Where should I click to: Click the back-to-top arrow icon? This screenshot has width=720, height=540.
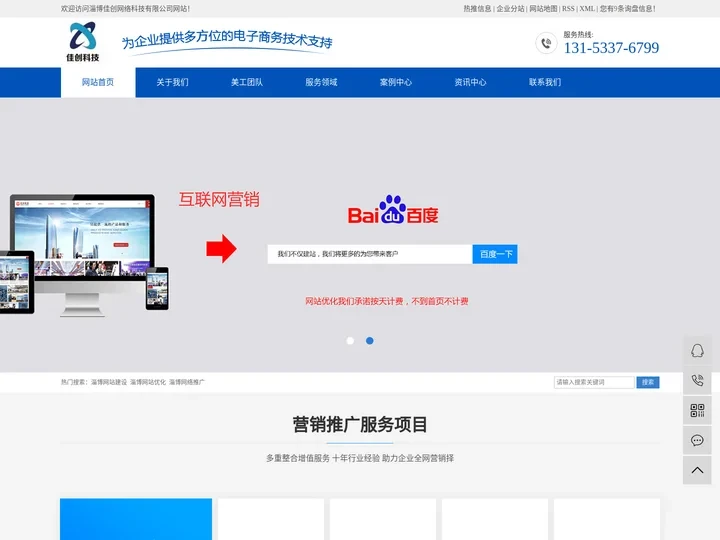point(697,470)
